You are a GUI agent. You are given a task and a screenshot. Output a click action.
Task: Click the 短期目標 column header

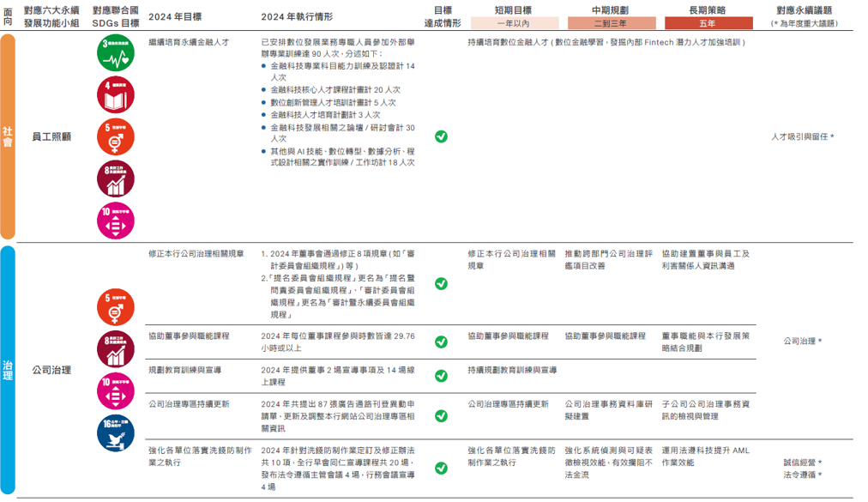[513, 10]
